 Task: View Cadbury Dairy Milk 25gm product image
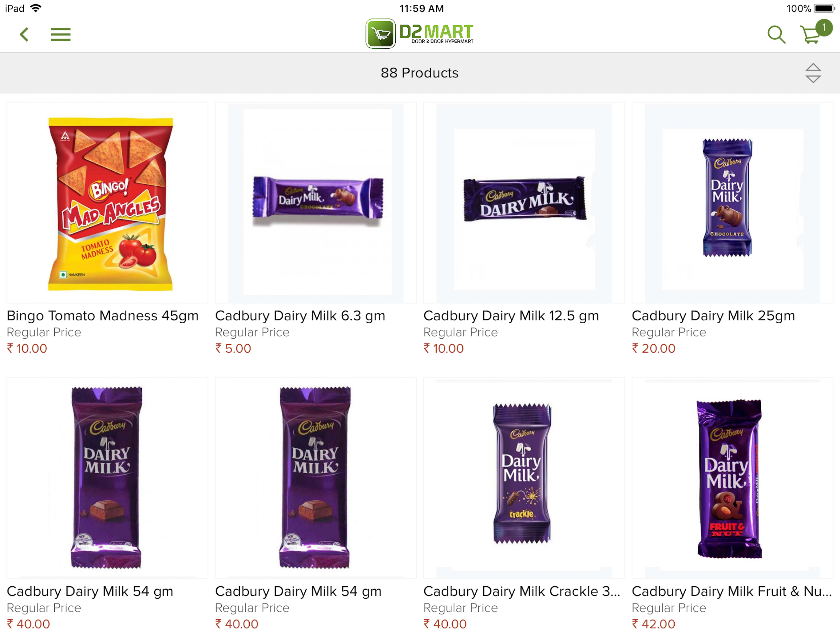tap(732, 202)
